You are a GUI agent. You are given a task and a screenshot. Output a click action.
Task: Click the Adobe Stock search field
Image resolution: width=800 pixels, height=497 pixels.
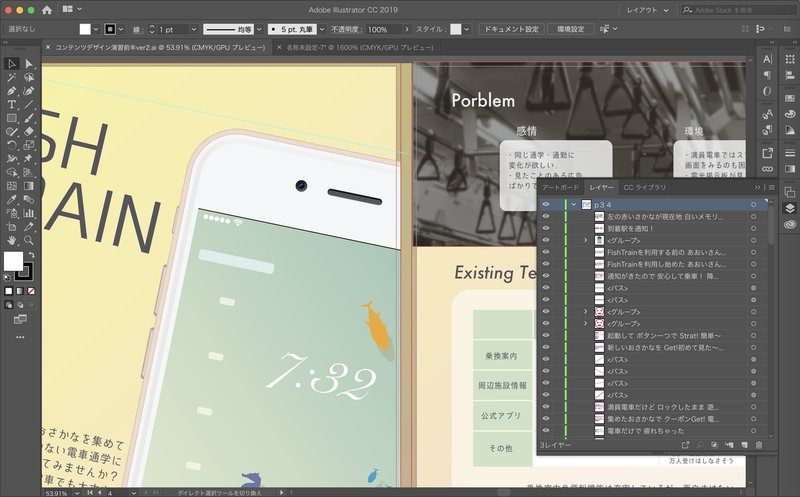[x=738, y=10]
